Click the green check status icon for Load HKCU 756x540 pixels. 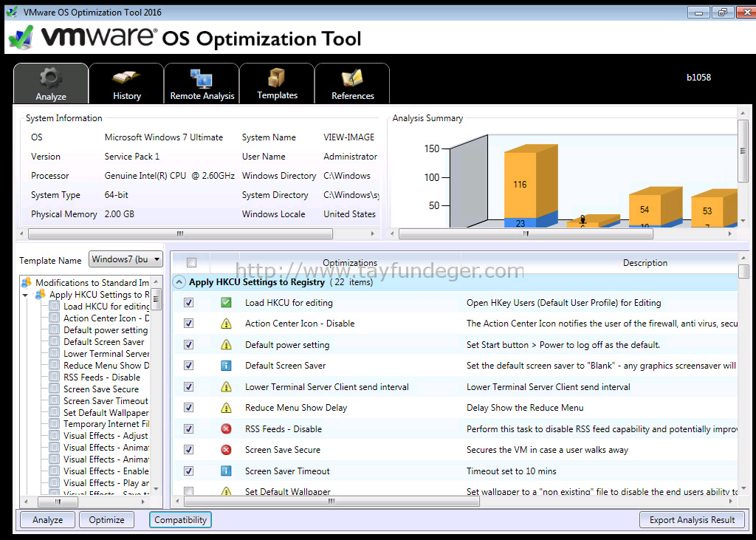(x=226, y=303)
